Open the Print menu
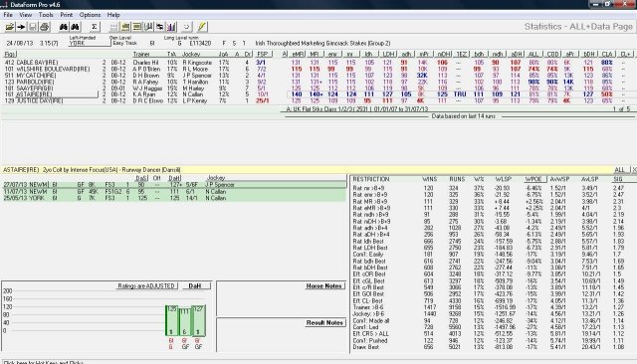The width and height of the screenshot is (637, 364). pos(67,15)
